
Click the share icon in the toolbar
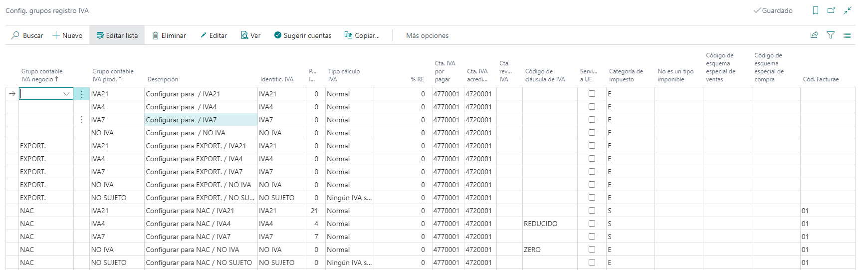click(x=814, y=35)
